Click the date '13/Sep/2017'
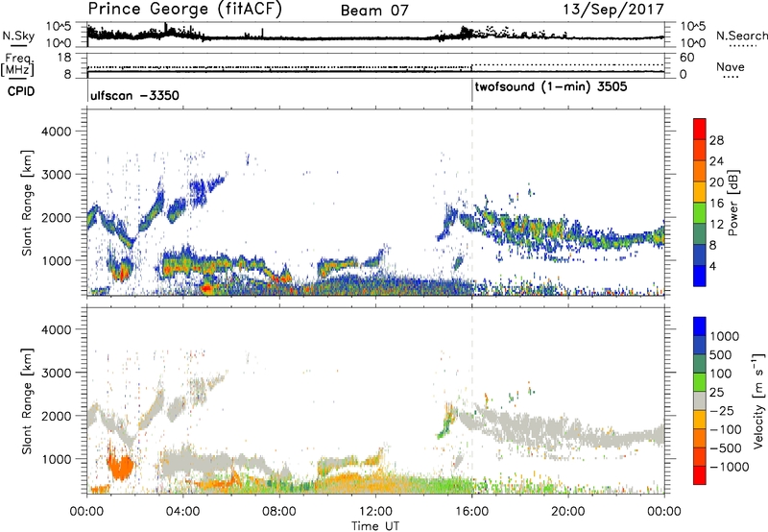 (613, 9)
